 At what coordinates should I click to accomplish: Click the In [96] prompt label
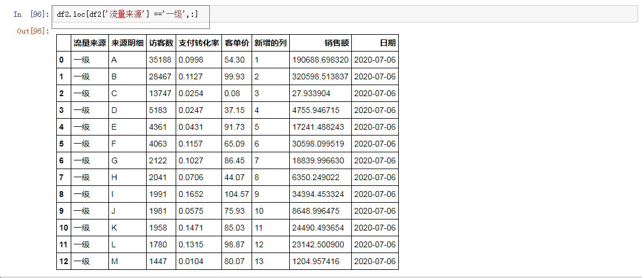[31, 14]
